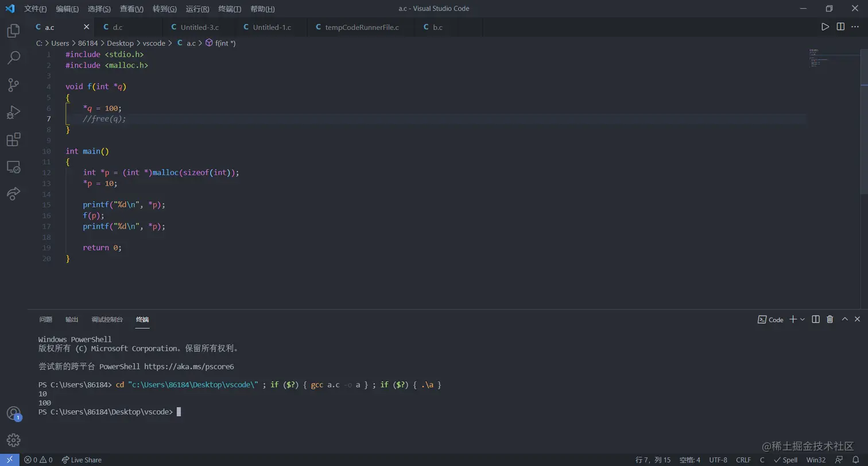Viewport: 868px width, 466px height.
Task: Open the 编辑(E) menu
Action: [x=68, y=9]
